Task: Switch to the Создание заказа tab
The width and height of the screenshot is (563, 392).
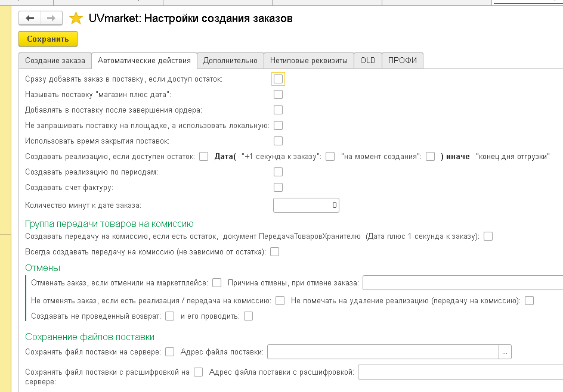Action: point(55,61)
